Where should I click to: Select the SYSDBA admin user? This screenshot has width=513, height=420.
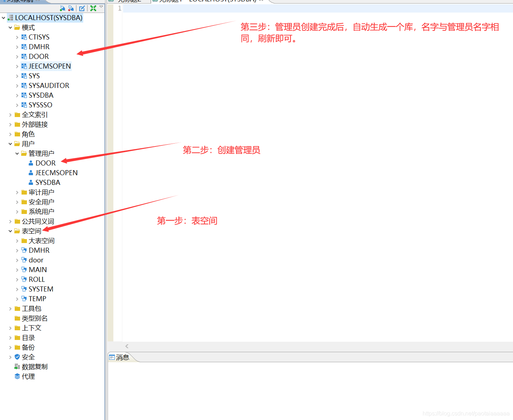(x=48, y=182)
